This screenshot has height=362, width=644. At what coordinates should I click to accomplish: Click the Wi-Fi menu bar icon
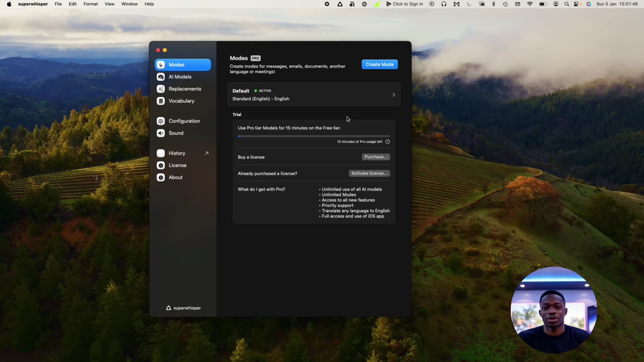[530, 4]
